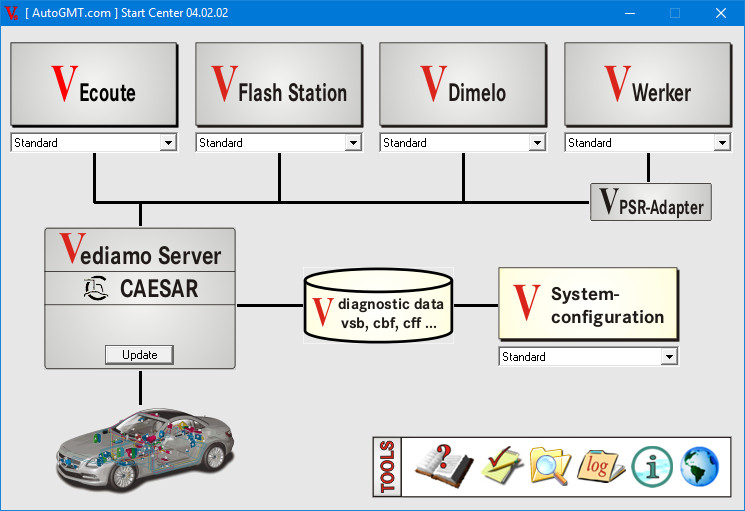745x511 pixels.
Task: Open the help book icon in Tools
Action: [444, 466]
